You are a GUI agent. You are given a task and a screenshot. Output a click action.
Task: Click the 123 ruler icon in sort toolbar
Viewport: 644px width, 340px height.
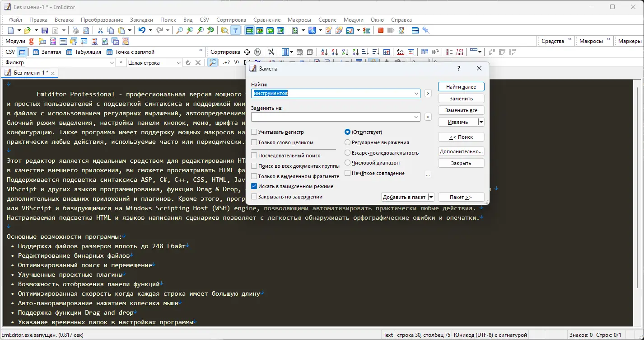[x=460, y=52]
